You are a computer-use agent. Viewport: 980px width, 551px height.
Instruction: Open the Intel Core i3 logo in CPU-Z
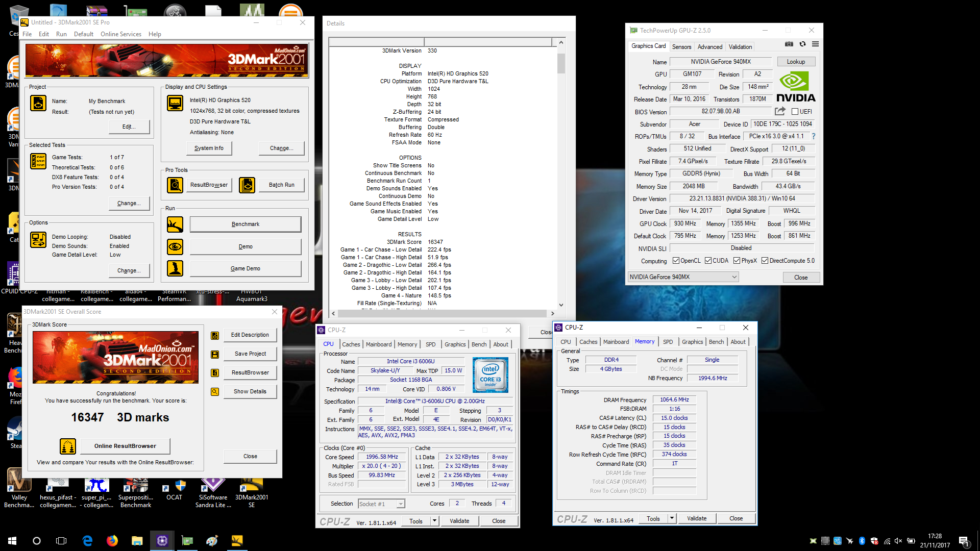[x=490, y=375]
